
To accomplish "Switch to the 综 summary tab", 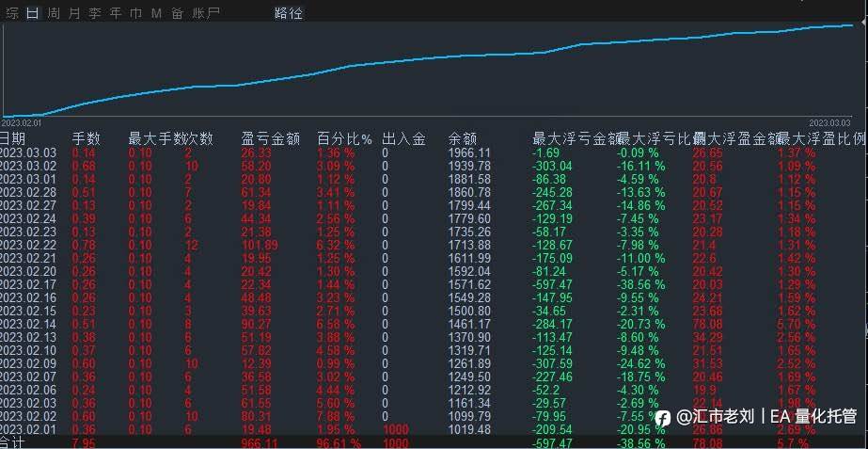I will [x=12, y=13].
